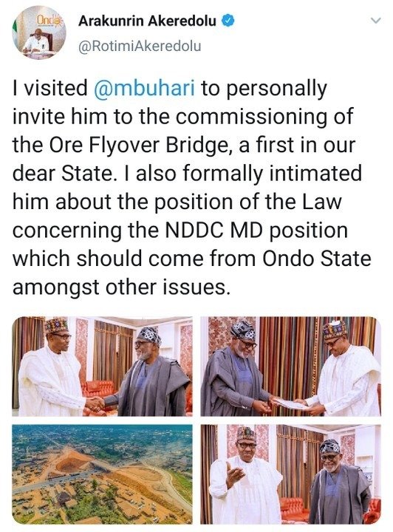Open the aerial flyover construction photo
Screen dimensions: 393x532
(103, 474)
